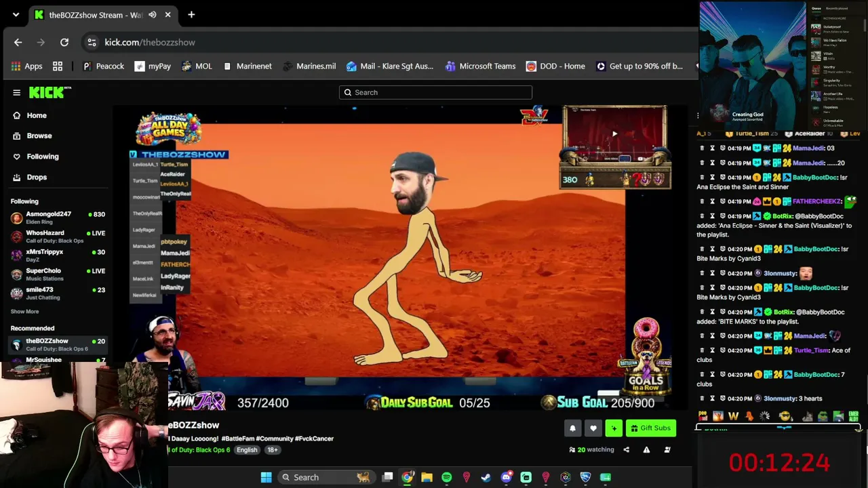This screenshot has height=488, width=868.
Task: Play the small video in stream overlay
Action: (614, 134)
